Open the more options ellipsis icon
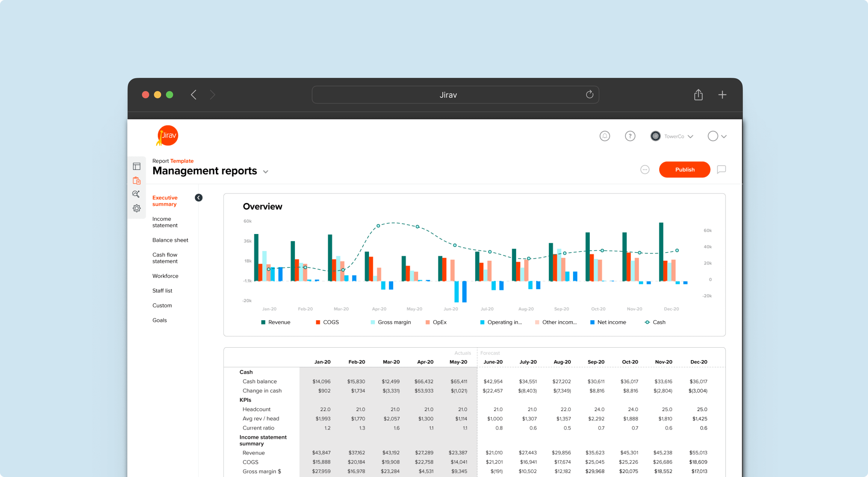This screenshot has height=477, width=868. pyautogui.click(x=645, y=170)
